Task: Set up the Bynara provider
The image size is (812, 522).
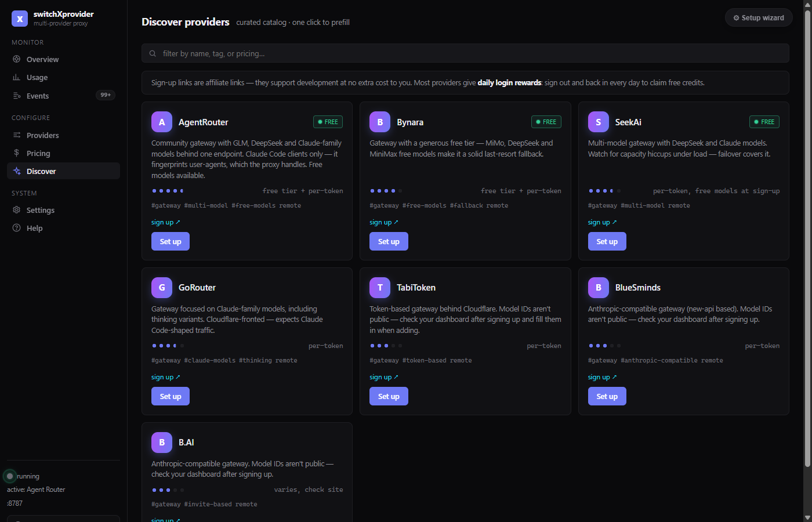Action: coord(389,241)
